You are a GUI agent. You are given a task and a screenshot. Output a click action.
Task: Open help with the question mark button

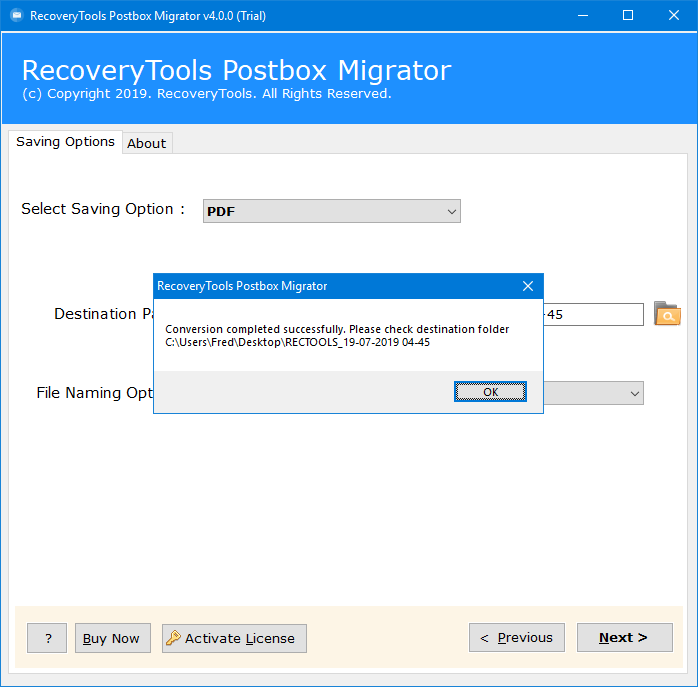47,638
